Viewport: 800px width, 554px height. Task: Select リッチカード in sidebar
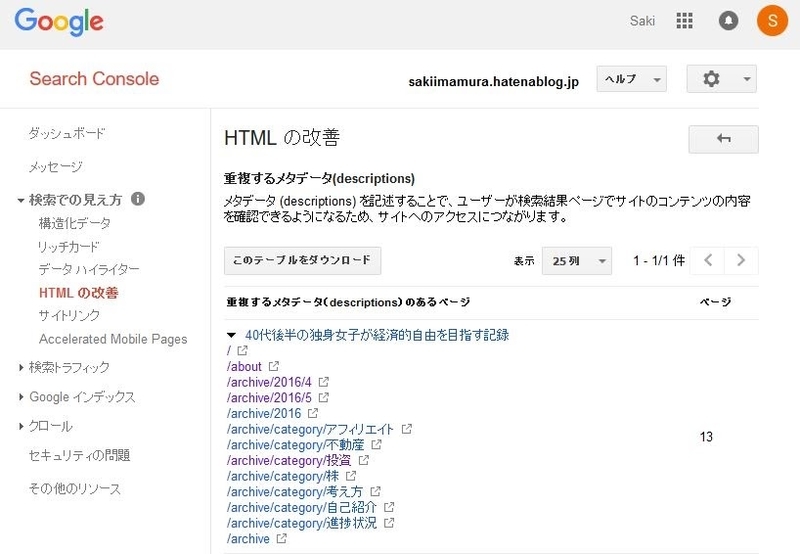coord(69,246)
